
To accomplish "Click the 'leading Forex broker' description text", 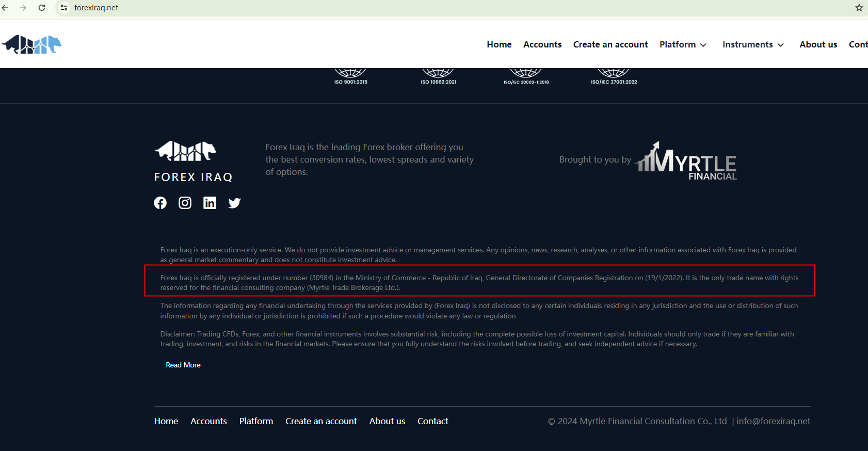I will click(x=369, y=159).
